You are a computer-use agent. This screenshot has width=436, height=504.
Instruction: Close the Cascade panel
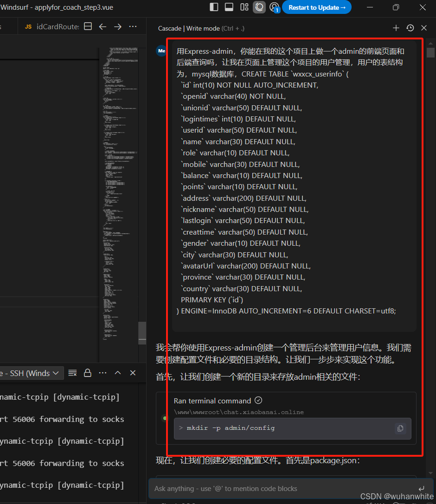pos(424,28)
